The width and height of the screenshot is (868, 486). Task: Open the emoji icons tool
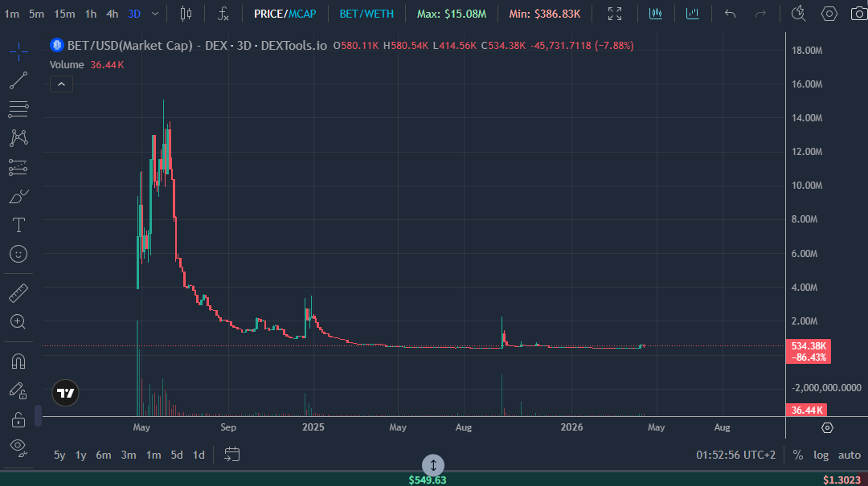tap(18, 254)
